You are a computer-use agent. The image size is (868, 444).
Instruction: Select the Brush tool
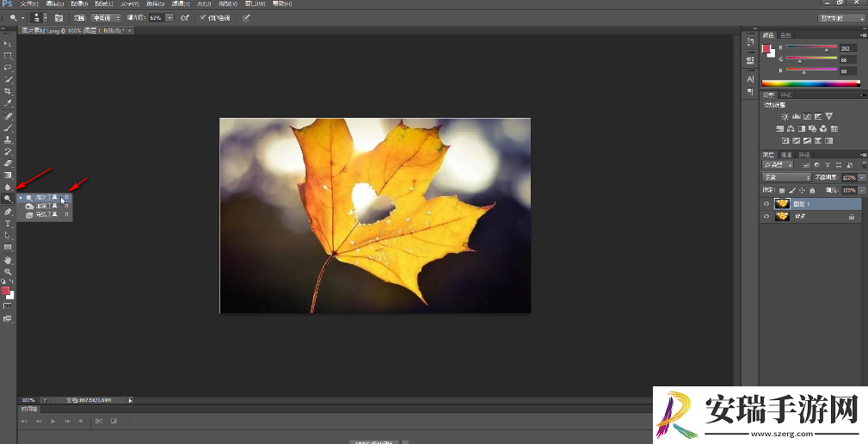coord(8,128)
